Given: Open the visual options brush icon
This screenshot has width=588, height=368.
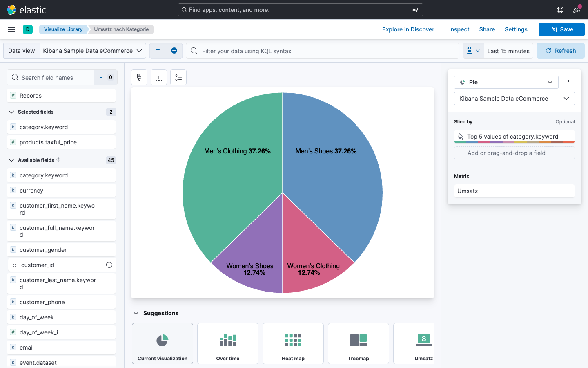Looking at the screenshot, I should 139,77.
